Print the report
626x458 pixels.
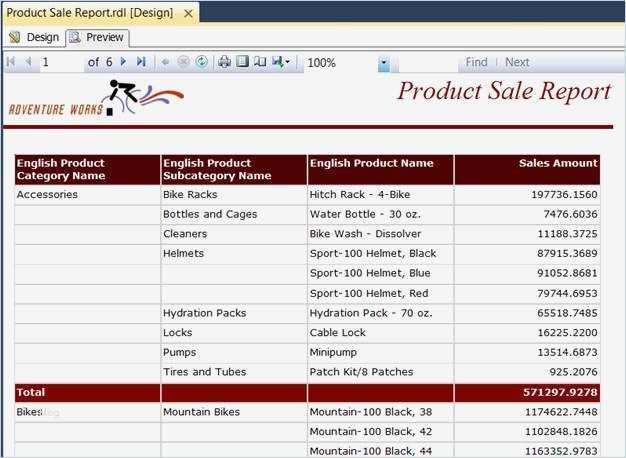click(224, 62)
